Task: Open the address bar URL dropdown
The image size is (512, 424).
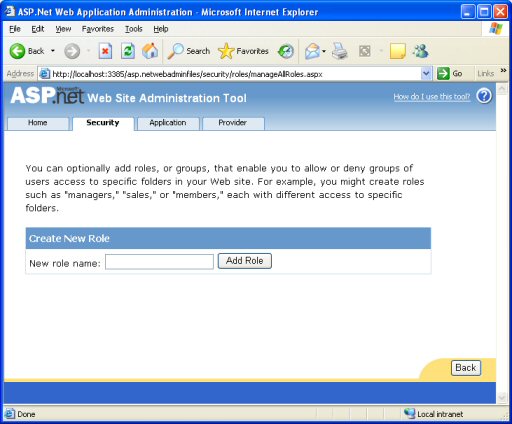Action: 426,73
